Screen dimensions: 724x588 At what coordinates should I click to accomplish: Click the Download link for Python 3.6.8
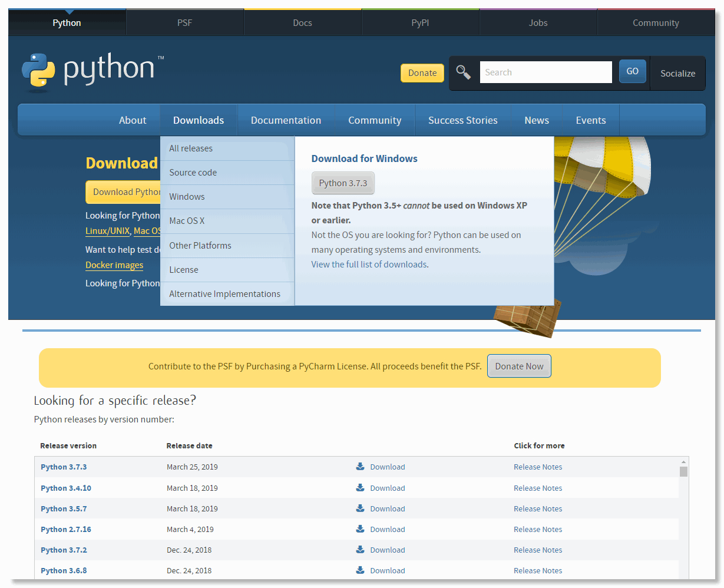click(388, 570)
